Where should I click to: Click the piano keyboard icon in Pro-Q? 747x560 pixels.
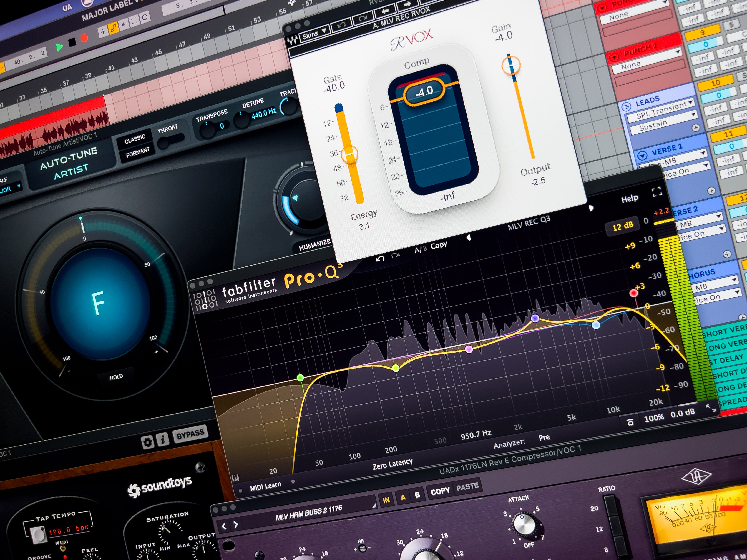(x=235, y=478)
